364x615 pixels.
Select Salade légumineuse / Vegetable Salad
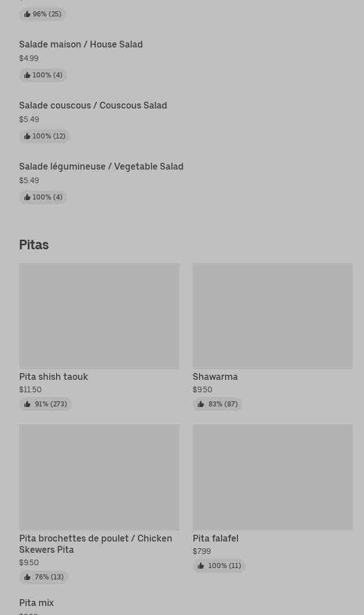[101, 167]
